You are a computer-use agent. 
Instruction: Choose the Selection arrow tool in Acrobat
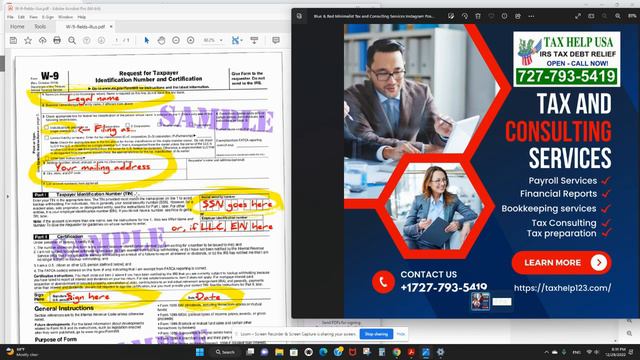tap(147, 40)
